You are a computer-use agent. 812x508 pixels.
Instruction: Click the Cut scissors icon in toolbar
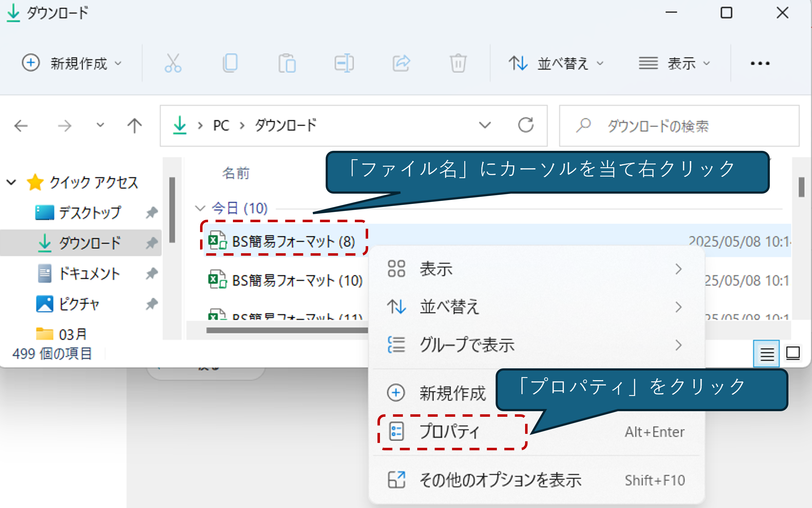click(173, 63)
